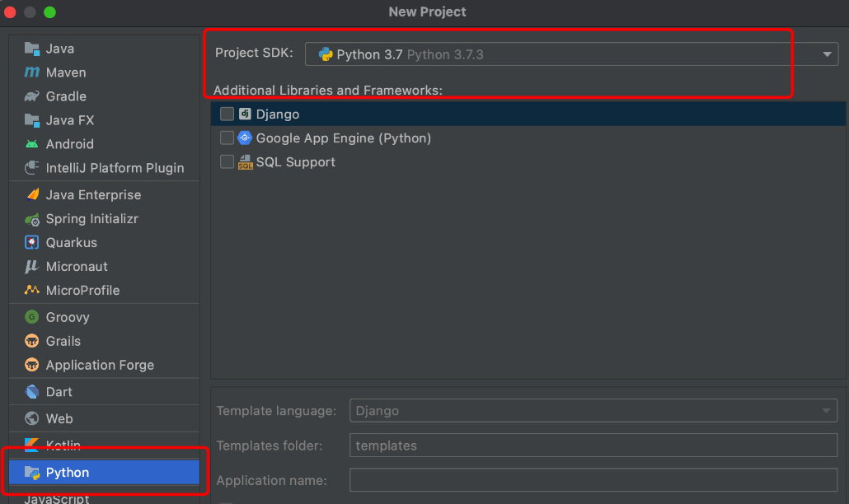Click the Django framework icon
Image resolution: width=849 pixels, height=504 pixels.
(x=245, y=114)
